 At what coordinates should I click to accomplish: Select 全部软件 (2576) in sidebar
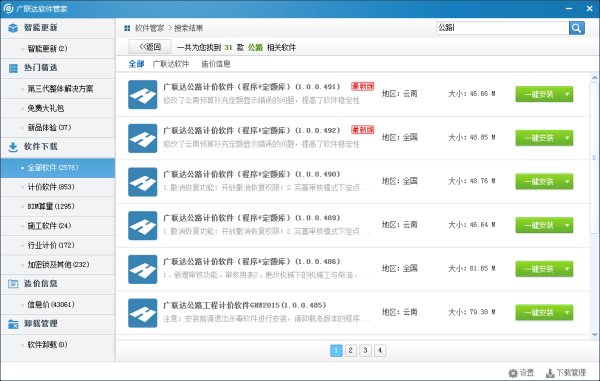[x=58, y=168]
